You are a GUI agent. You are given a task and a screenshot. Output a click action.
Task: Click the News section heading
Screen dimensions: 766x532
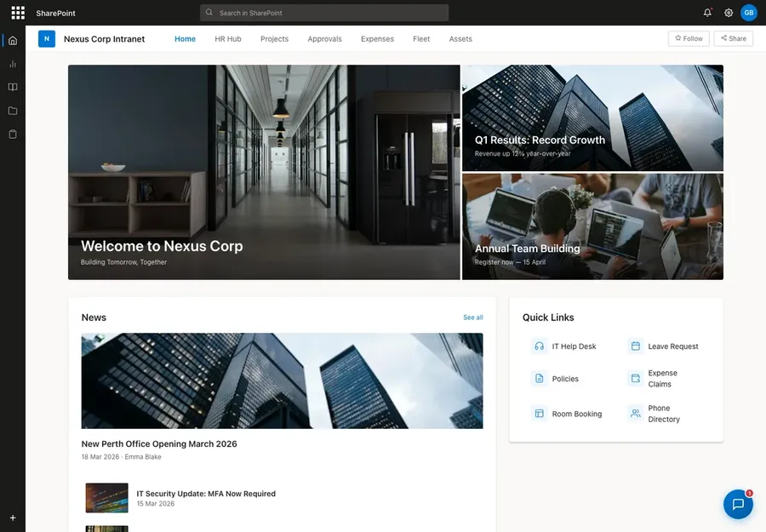[94, 317]
